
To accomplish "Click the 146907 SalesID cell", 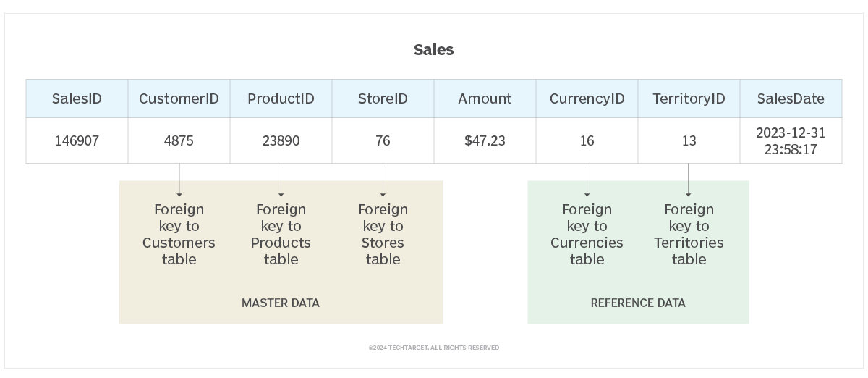I will [x=77, y=140].
